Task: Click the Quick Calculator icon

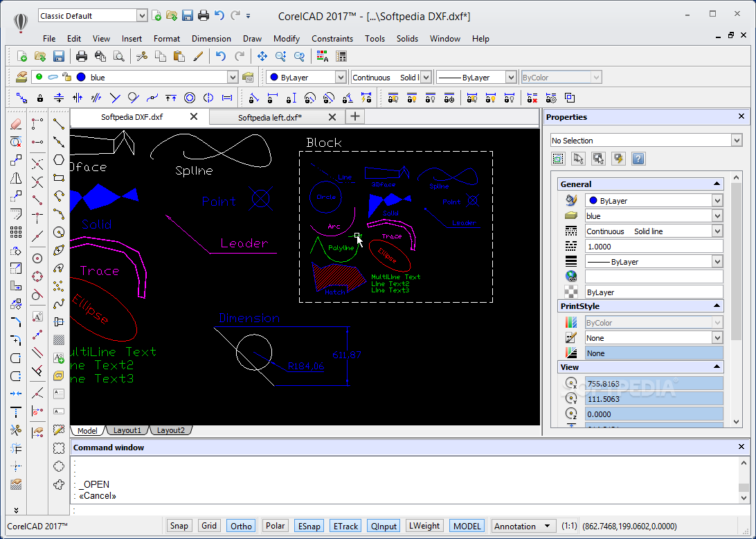Action: click(341, 56)
